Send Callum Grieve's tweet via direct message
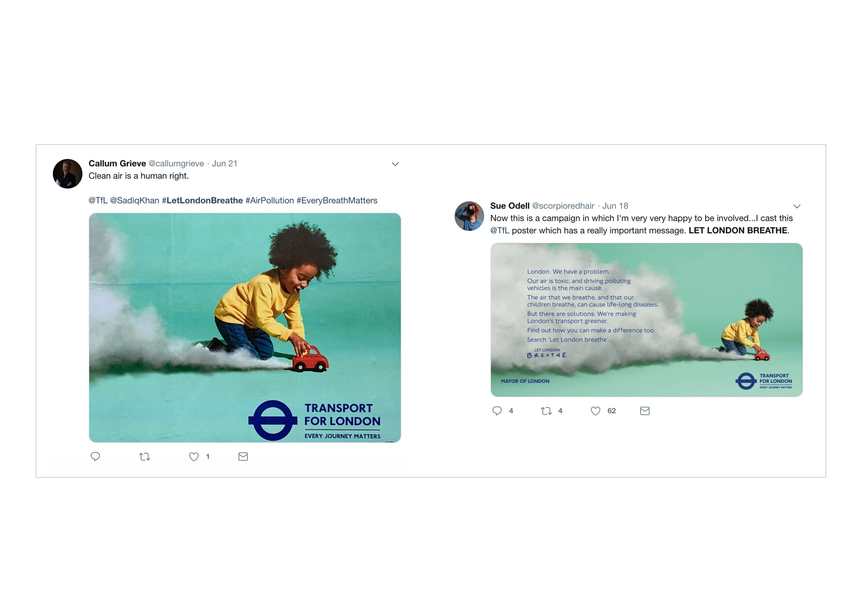 [243, 457]
